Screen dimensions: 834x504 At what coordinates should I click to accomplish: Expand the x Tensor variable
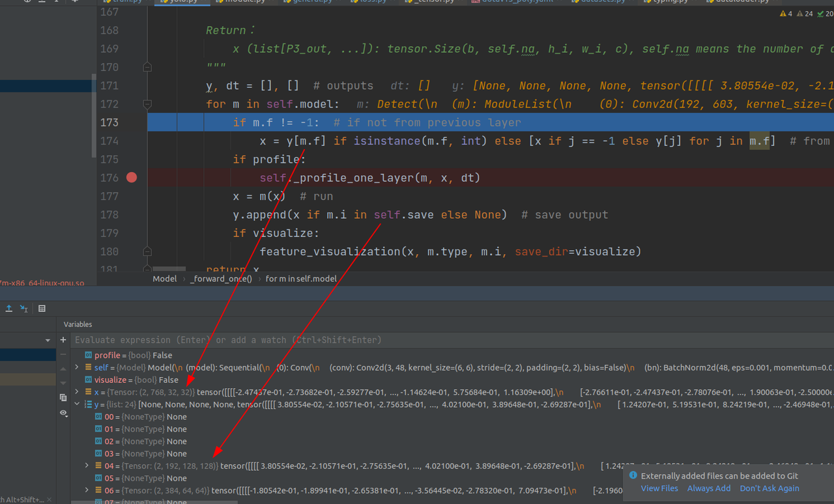77,392
